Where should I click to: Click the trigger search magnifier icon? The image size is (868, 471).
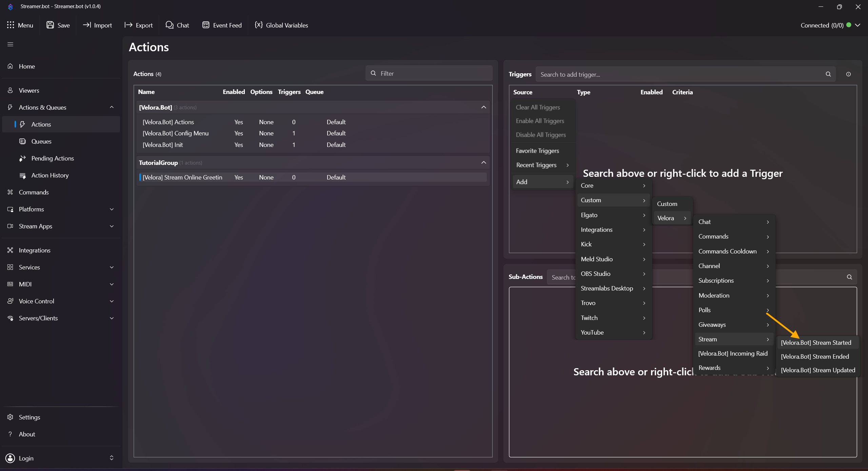[828, 74]
